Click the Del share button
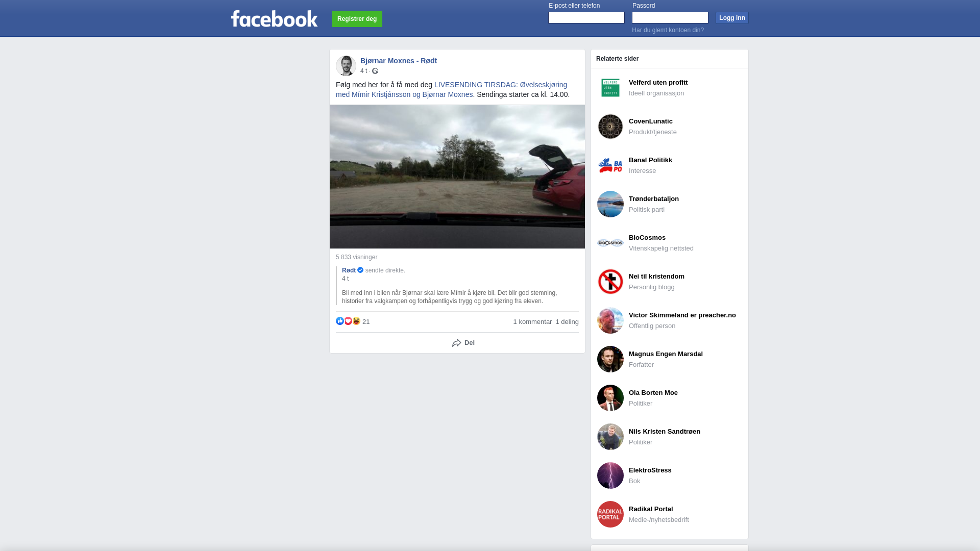This screenshot has height=551, width=980. [x=463, y=343]
